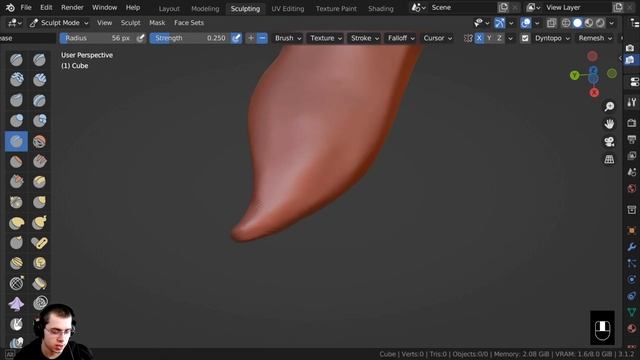Enable Y axis symmetry
Image resolution: width=640 pixels, height=360 pixels.
coord(489,38)
